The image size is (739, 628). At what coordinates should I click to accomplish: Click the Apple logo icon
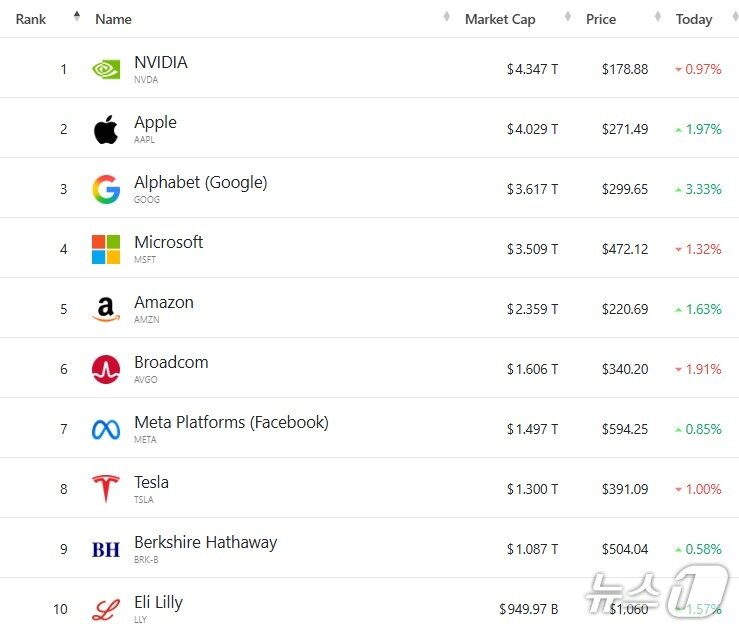click(106, 129)
